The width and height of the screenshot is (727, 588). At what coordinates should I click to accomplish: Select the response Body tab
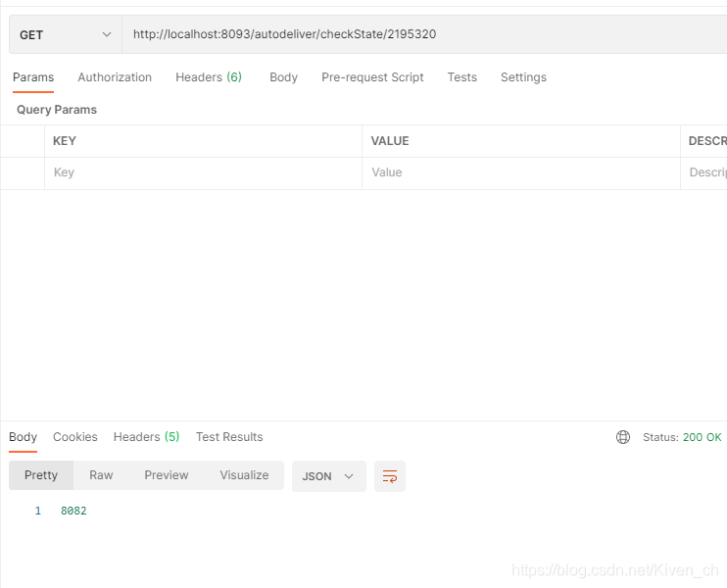(x=23, y=437)
